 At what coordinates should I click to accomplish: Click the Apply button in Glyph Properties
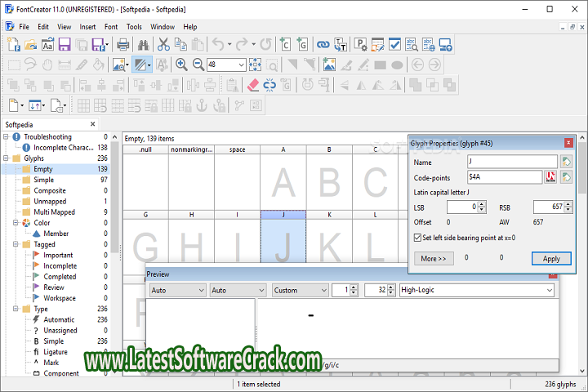[551, 258]
